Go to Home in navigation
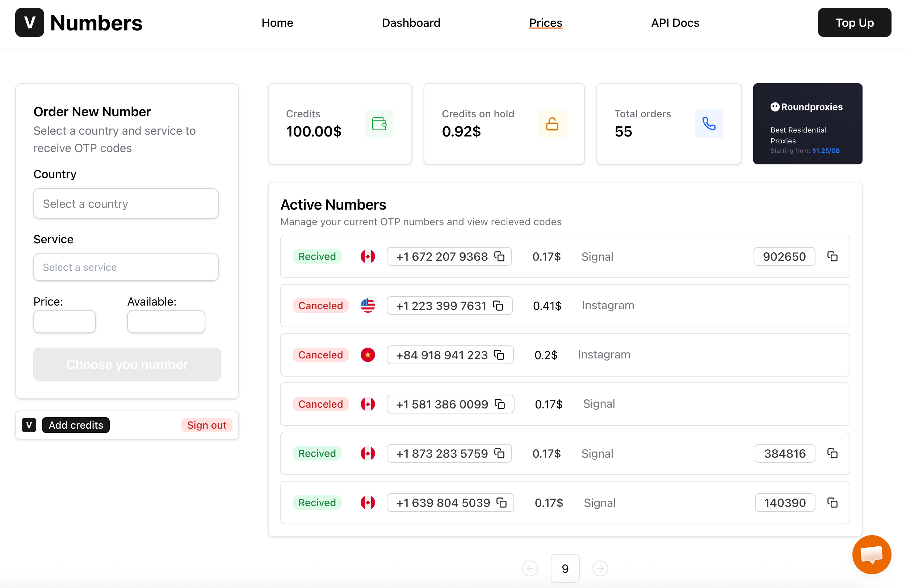Image resolution: width=906 pixels, height=588 pixels. 277,22
